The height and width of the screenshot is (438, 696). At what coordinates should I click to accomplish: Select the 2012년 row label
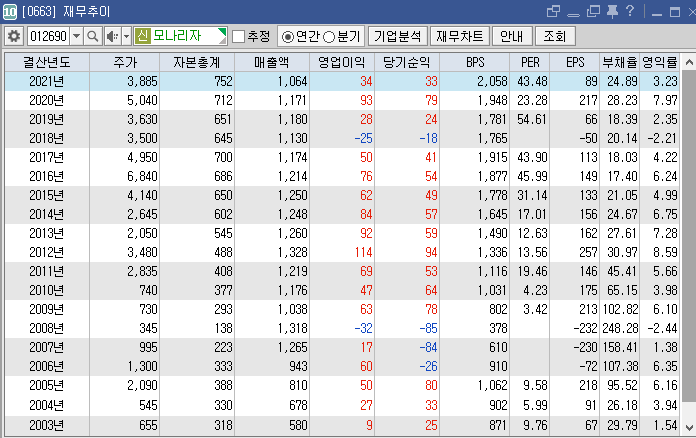[47, 253]
